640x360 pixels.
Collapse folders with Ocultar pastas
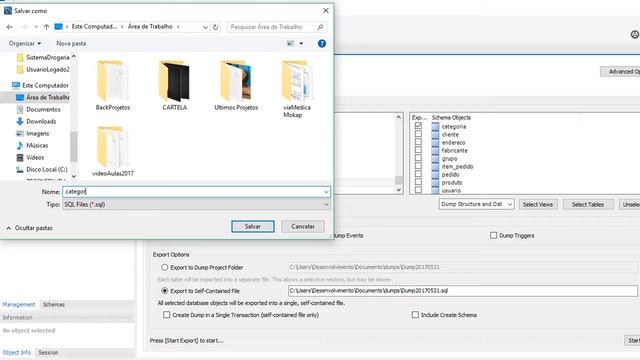click(29, 228)
